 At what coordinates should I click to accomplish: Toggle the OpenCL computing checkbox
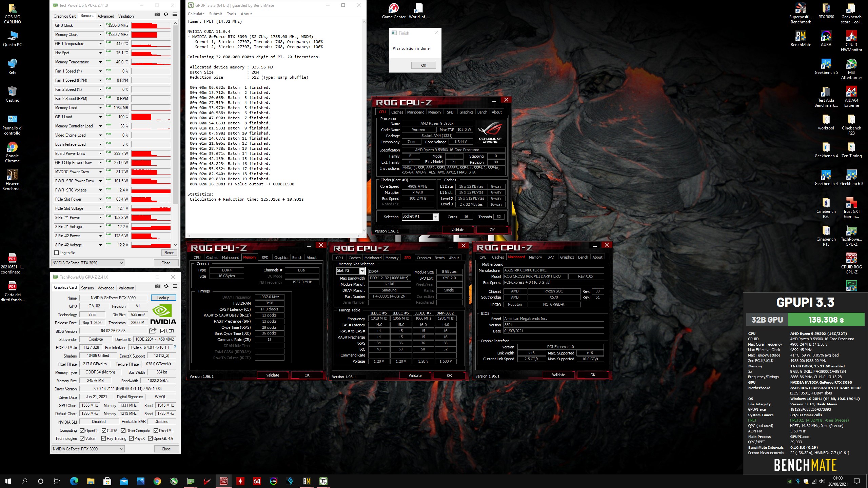pos(82,431)
